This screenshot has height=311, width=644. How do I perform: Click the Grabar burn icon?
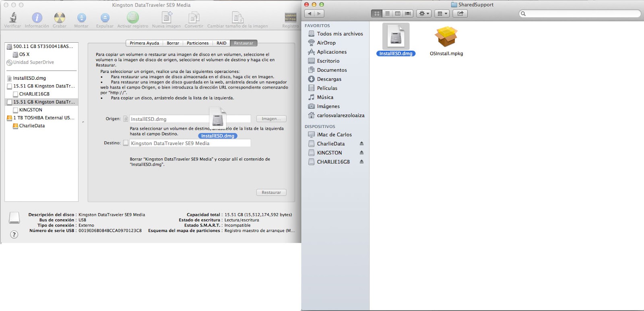click(60, 18)
